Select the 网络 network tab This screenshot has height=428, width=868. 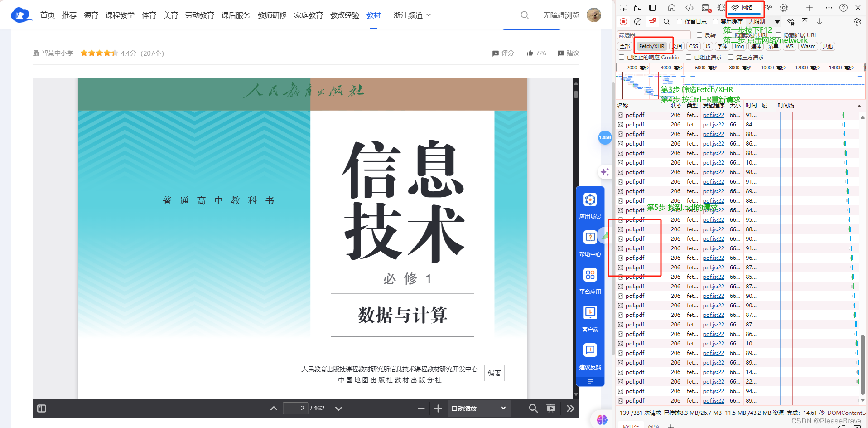[743, 8]
